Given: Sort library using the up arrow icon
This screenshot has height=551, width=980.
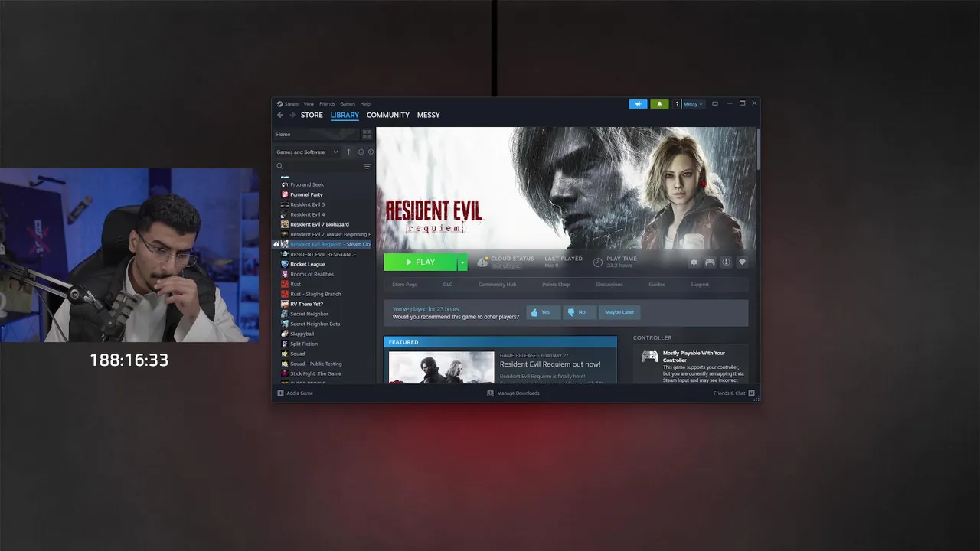Looking at the screenshot, I should click(348, 152).
